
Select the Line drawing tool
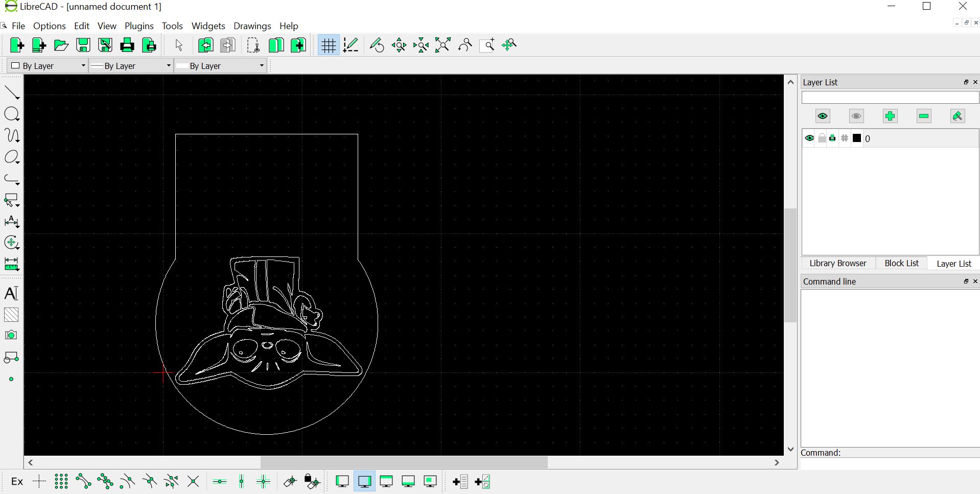(x=12, y=92)
